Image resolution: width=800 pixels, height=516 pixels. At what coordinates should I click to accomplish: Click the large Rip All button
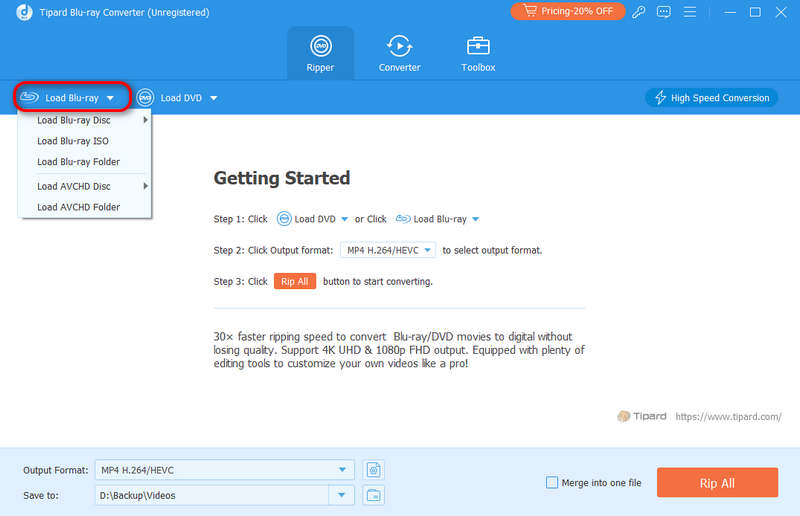(717, 482)
